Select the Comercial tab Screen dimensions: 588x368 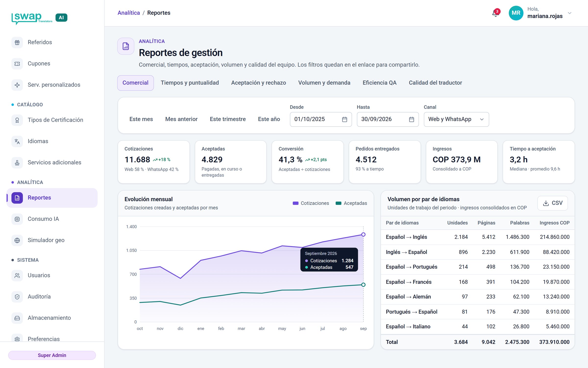coord(135,83)
